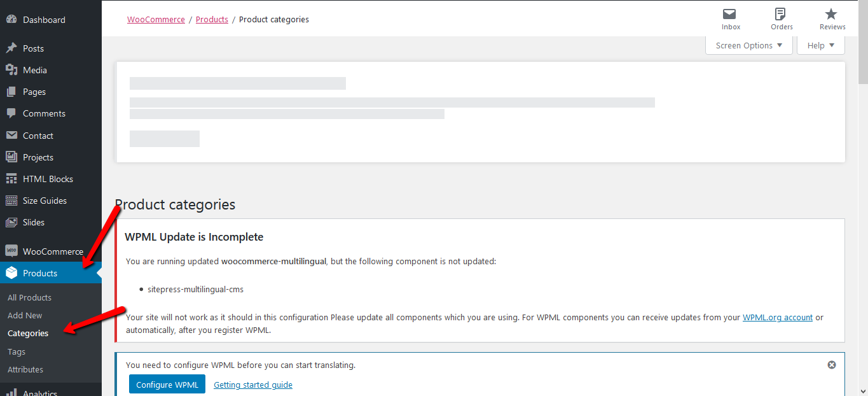Click the Media icon in sidebar
The image size is (868, 396).
click(11, 70)
